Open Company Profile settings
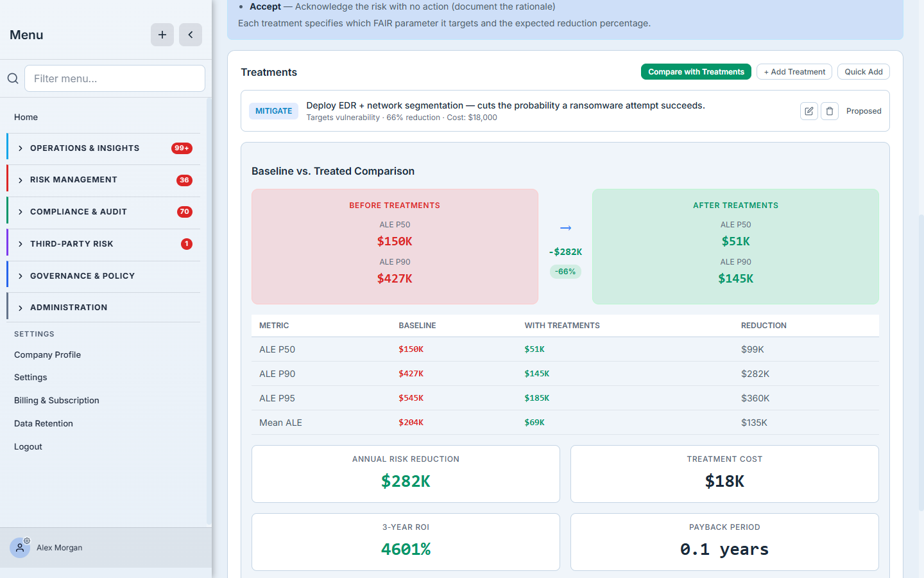Viewport: 924px width, 578px height. 47,355
